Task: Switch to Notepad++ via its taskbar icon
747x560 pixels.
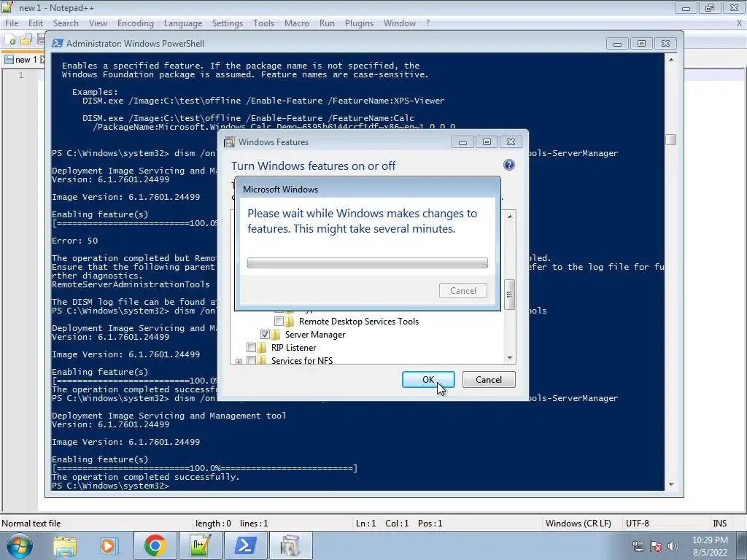Action: click(x=200, y=545)
